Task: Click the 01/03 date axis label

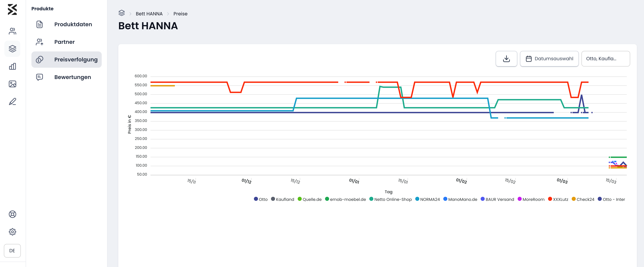Action: click(x=562, y=181)
